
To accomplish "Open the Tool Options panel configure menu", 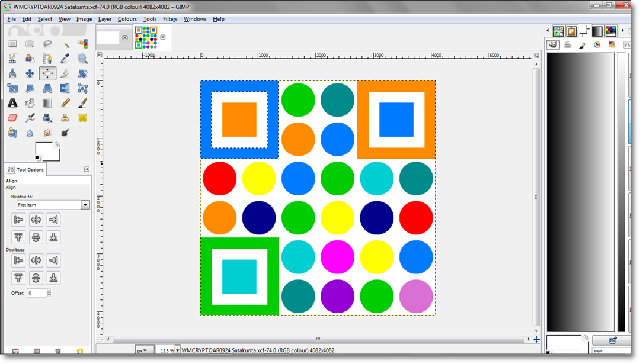I will (x=87, y=169).
